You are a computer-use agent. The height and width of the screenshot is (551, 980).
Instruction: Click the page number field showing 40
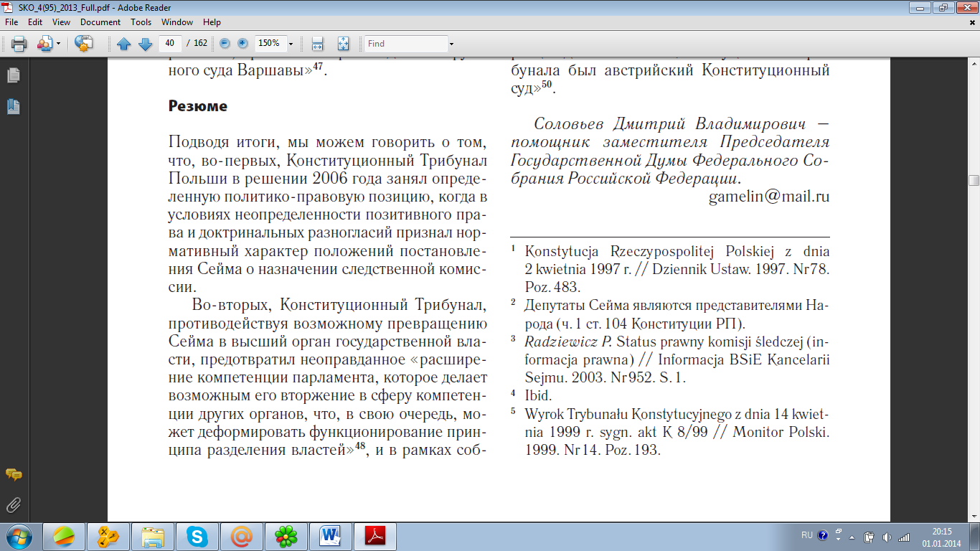(171, 43)
